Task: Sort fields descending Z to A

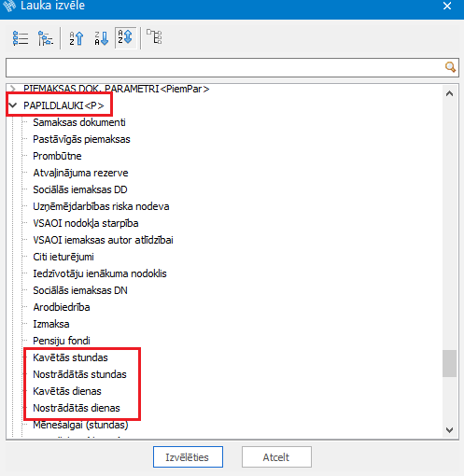Action: [x=102, y=38]
